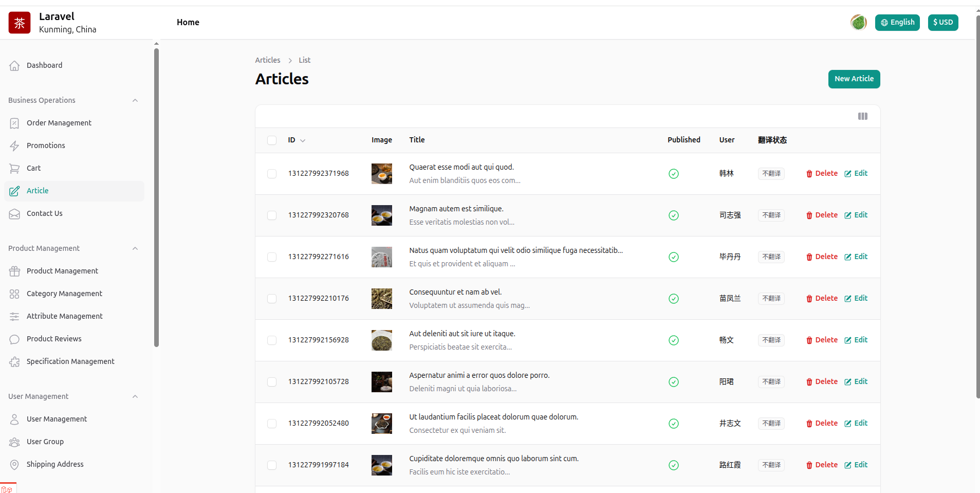This screenshot has height=493, width=980.
Task: Click the column toggle icon above table
Action: (862, 116)
